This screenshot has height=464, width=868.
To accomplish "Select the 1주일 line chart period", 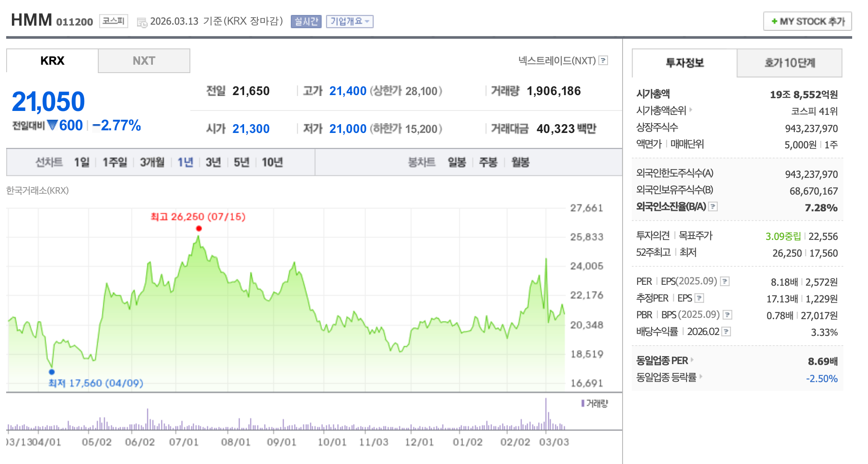I will click(115, 162).
